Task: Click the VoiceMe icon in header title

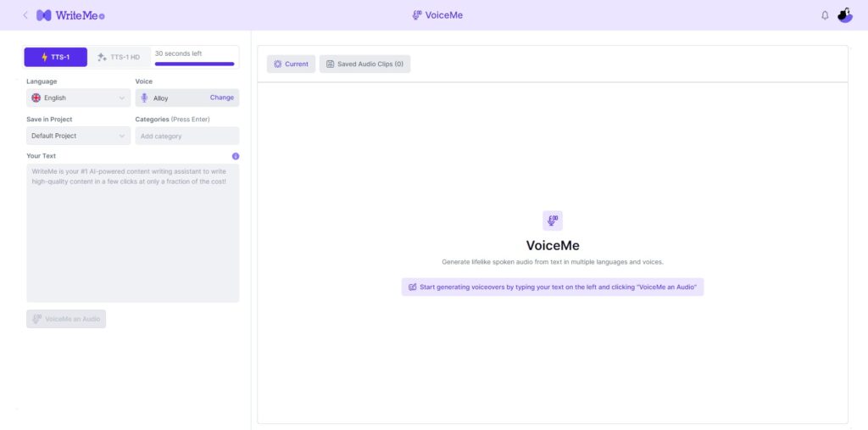Action: pos(416,15)
